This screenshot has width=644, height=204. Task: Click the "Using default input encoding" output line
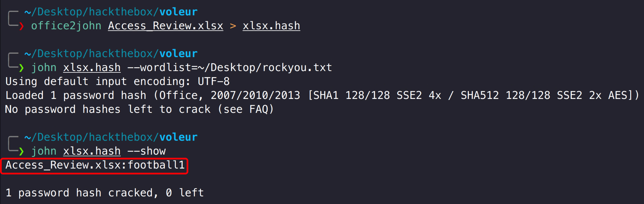(117, 82)
